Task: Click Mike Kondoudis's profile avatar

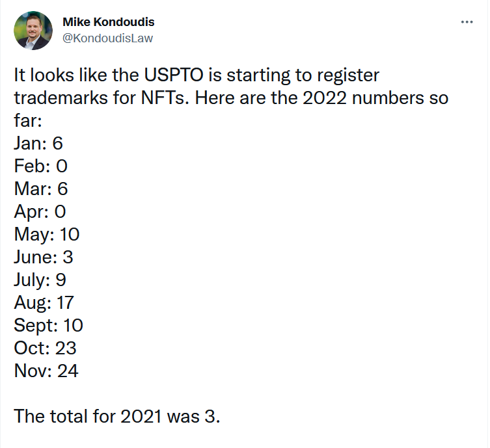Action: click(x=33, y=31)
